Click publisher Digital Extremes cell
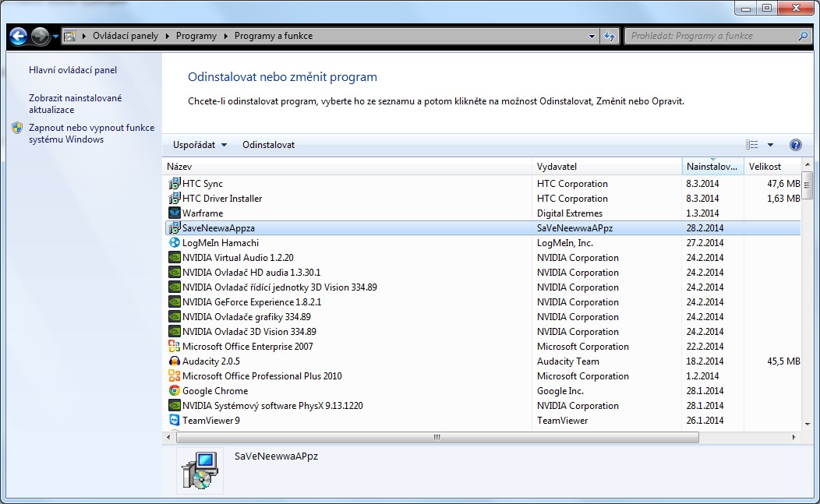The image size is (820, 504). point(570,213)
